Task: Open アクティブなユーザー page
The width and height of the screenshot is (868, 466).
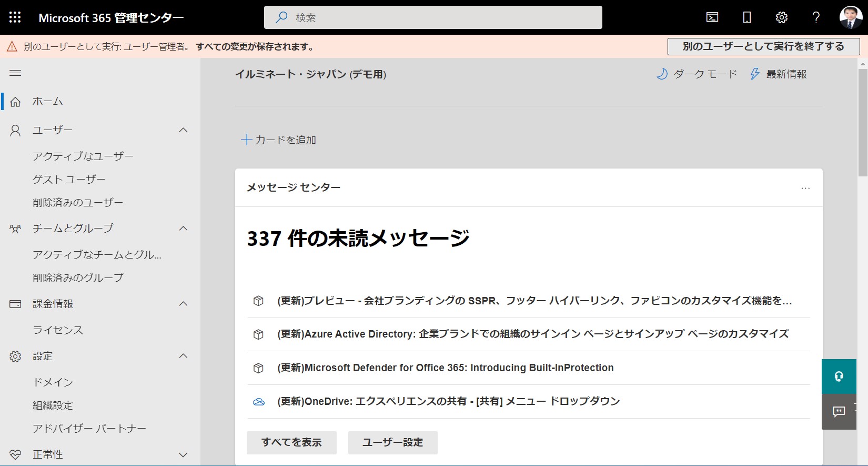Action: coord(83,156)
